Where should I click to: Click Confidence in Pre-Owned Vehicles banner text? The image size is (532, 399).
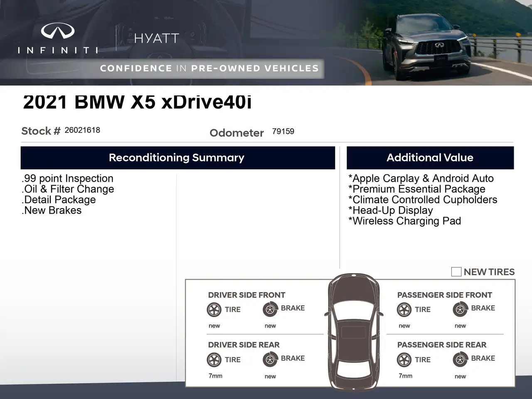209,69
